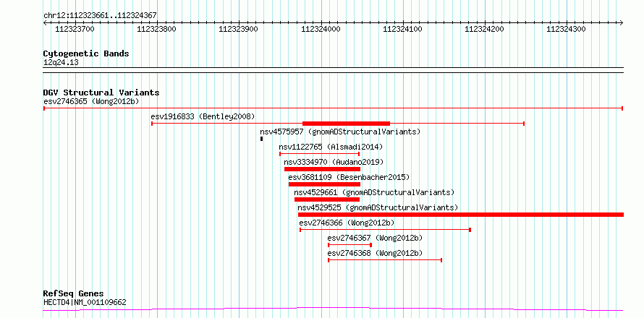The image size is (644, 318).
Task: Open nsv4529525 (gnomADStructuralVariants) label
Action: coord(378,207)
